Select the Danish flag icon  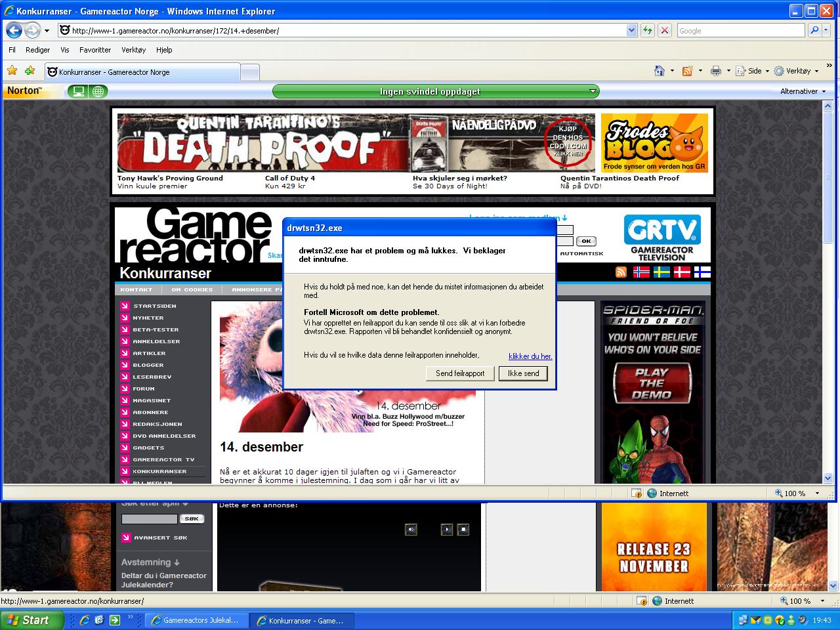(x=682, y=272)
